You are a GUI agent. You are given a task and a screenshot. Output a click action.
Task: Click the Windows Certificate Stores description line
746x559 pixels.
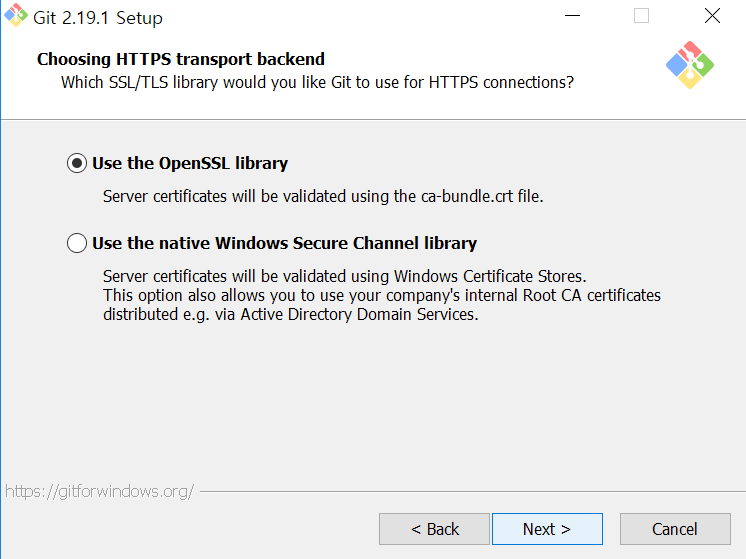tap(345, 276)
